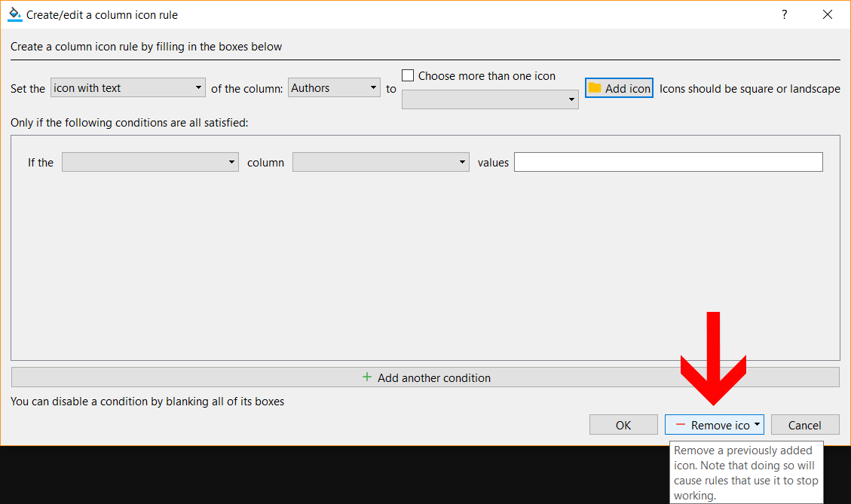851x504 pixels.
Task: Expand the Remove icon dropdown arrow
Action: point(757,425)
